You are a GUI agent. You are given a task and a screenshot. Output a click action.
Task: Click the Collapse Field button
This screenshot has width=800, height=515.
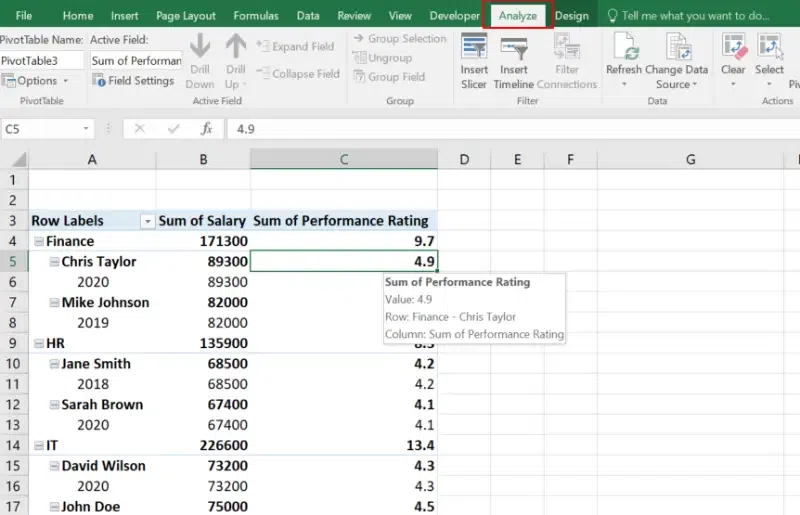tap(296, 74)
